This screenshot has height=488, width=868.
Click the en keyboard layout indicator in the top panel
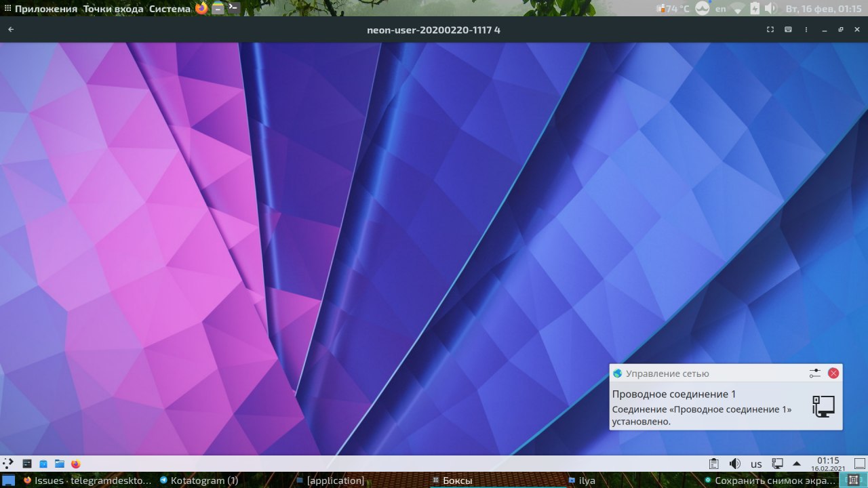tap(721, 9)
